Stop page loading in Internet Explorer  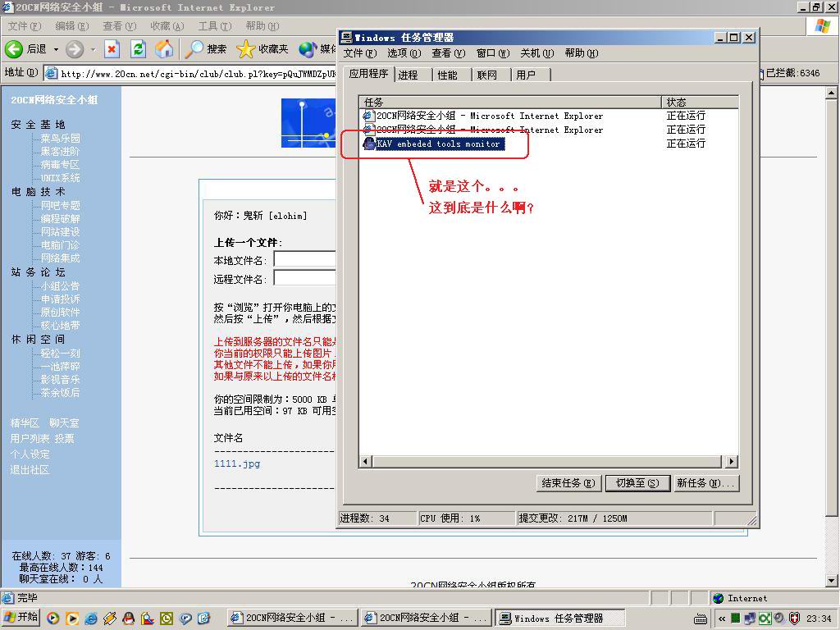pos(112,49)
